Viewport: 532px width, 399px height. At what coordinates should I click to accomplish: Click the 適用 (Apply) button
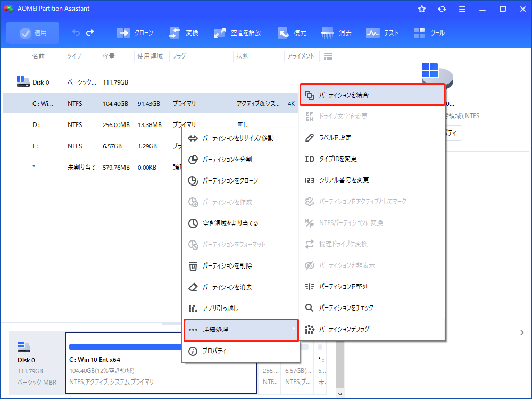tap(32, 33)
